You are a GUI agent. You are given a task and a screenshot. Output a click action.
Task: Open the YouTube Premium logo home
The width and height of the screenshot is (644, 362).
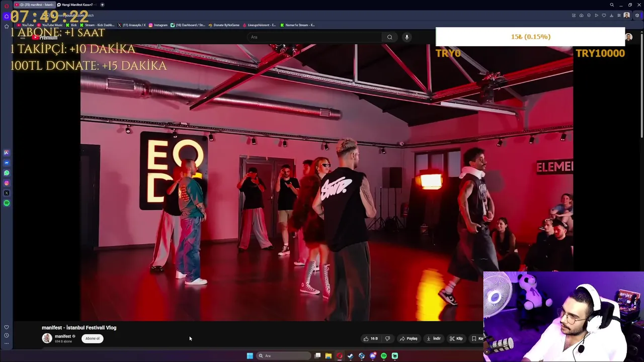click(45, 38)
